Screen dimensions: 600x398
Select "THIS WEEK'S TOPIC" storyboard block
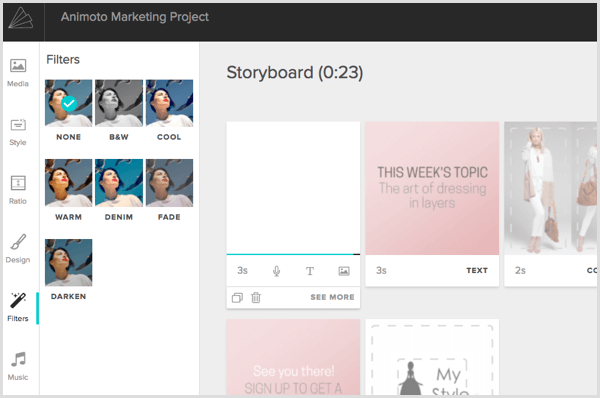point(432,188)
